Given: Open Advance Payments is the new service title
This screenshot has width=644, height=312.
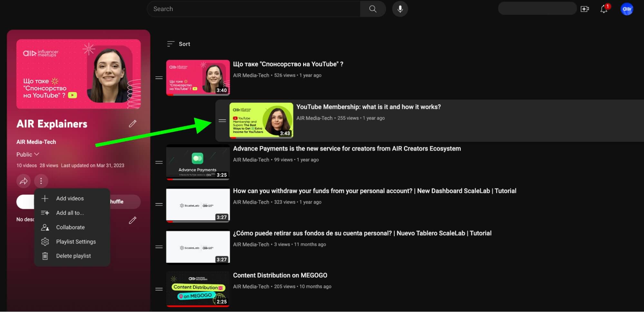Looking at the screenshot, I should coord(347,149).
